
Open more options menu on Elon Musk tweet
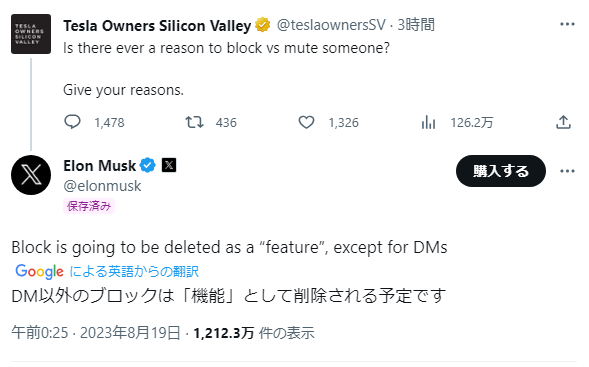point(567,171)
